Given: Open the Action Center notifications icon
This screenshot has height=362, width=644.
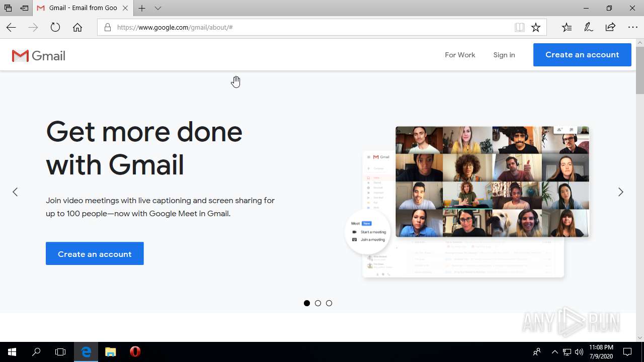Looking at the screenshot, I should click(x=627, y=352).
